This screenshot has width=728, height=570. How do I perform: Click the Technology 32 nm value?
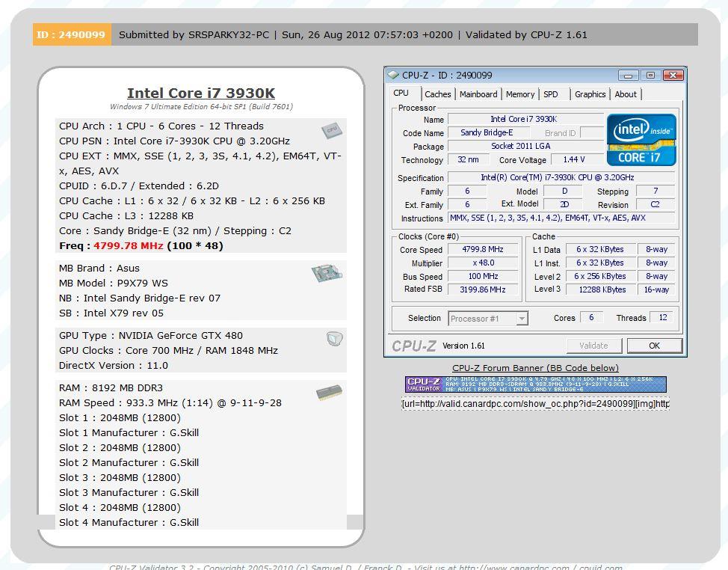click(x=468, y=160)
